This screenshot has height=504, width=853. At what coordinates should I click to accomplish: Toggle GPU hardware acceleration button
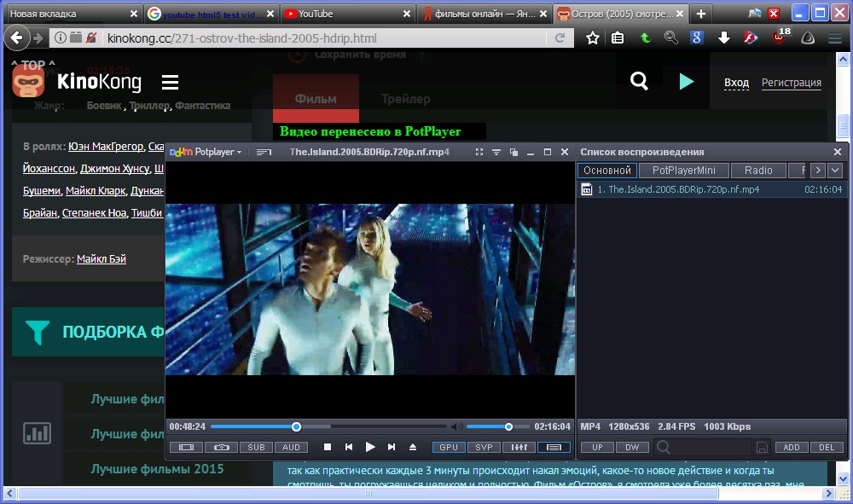pyautogui.click(x=449, y=447)
